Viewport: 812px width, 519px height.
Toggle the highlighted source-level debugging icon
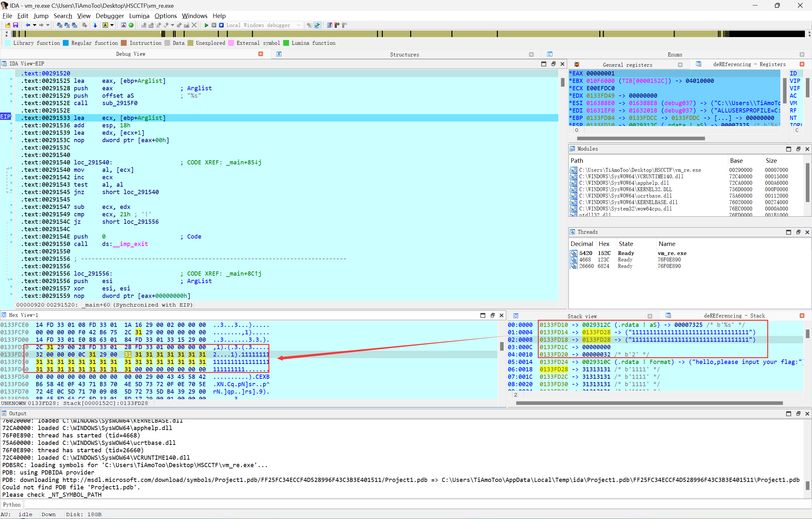pos(317,25)
